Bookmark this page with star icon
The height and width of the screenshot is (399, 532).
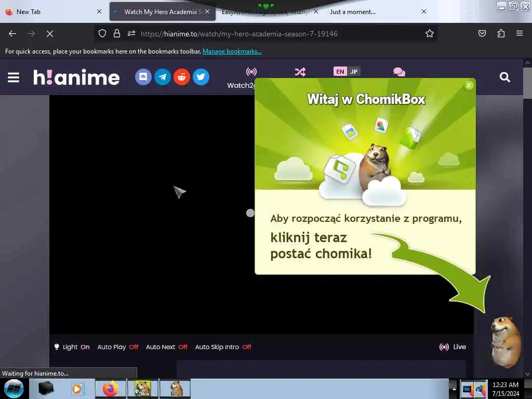coord(430,33)
